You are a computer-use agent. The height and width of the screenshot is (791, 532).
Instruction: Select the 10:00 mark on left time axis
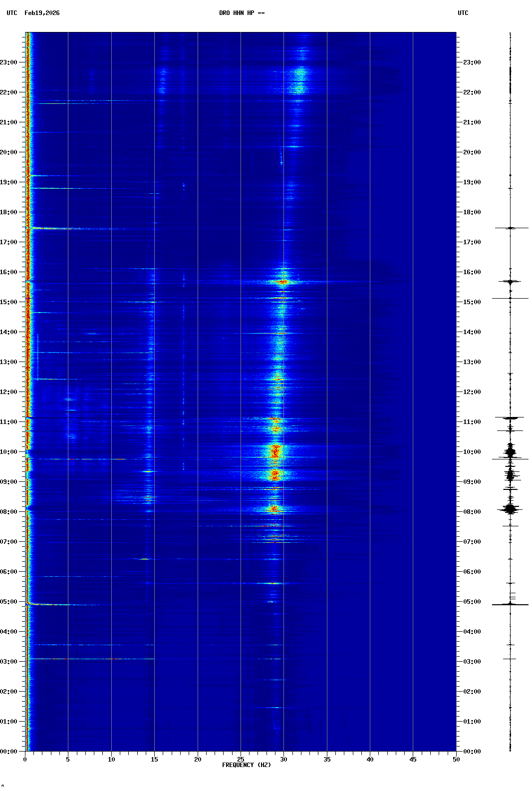pos(9,452)
